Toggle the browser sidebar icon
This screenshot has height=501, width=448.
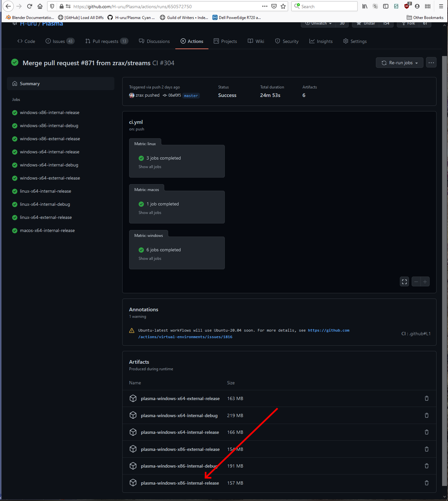386,6
